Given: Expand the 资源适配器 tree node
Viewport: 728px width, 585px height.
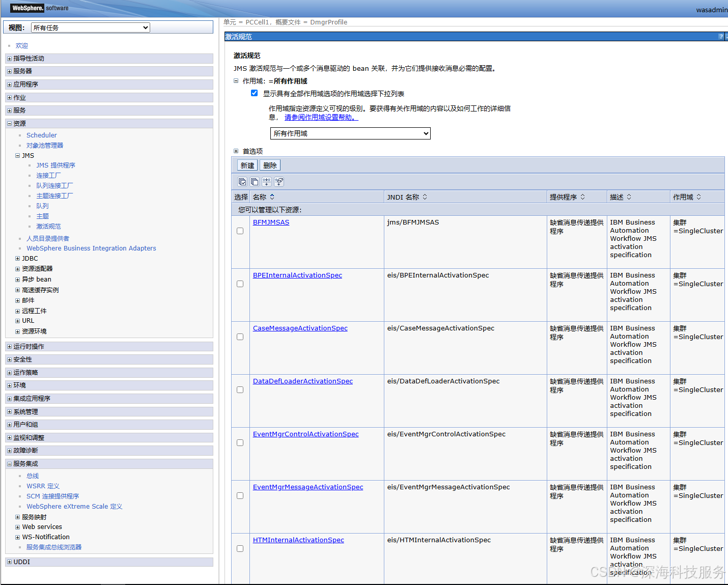Looking at the screenshot, I should pos(17,269).
